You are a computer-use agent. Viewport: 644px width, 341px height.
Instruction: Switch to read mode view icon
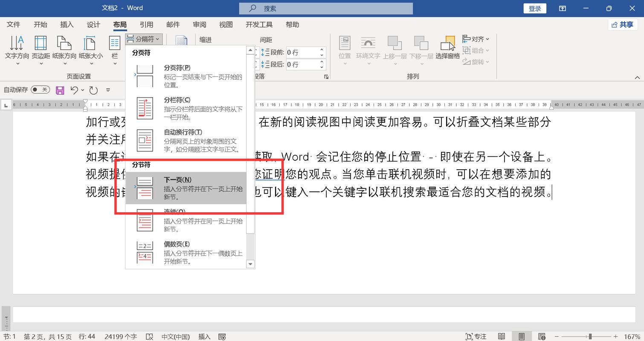point(502,337)
